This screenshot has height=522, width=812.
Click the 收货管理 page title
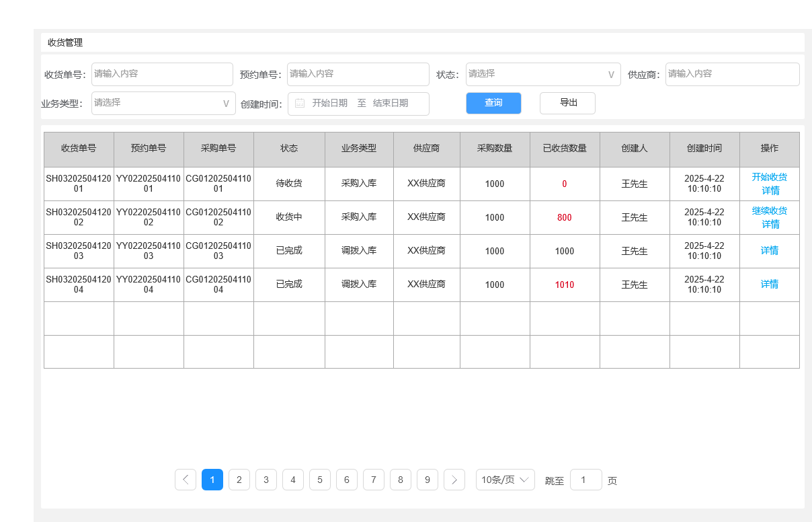click(x=65, y=42)
